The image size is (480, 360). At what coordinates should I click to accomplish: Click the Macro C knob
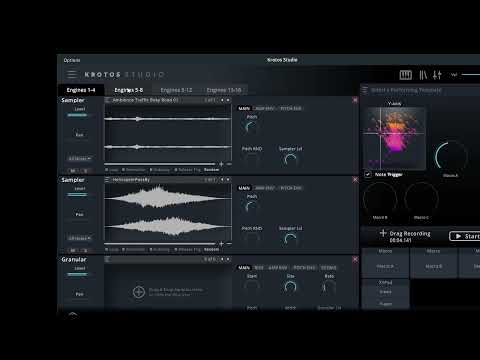(x=421, y=199)
